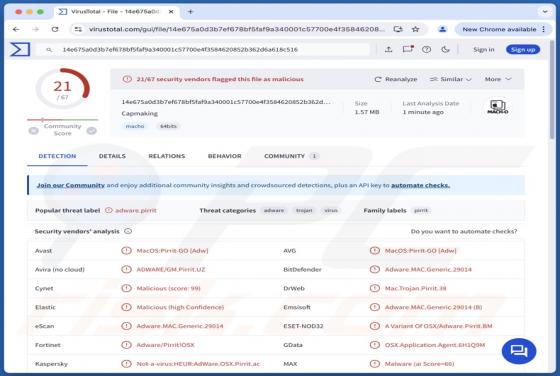Viewport: 560px width, 376px height.
Task: Open the site information icon in address bar
Action: click(78, 29)
